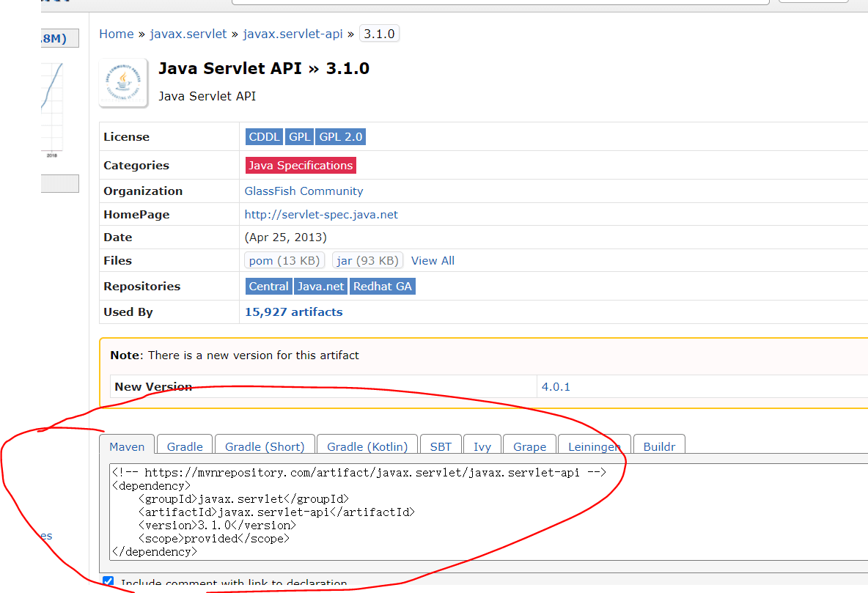Open the Java Specifications category
The height and width of the screenshot is (593, 868).
[301, 166]
